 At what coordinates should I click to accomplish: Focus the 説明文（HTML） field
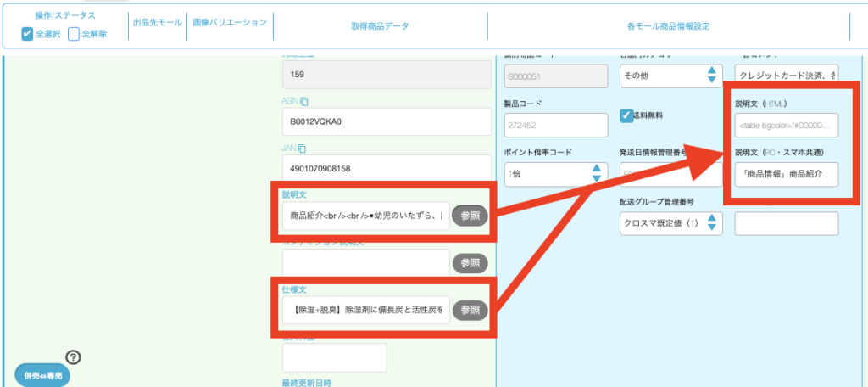click(x=787, y=126)
